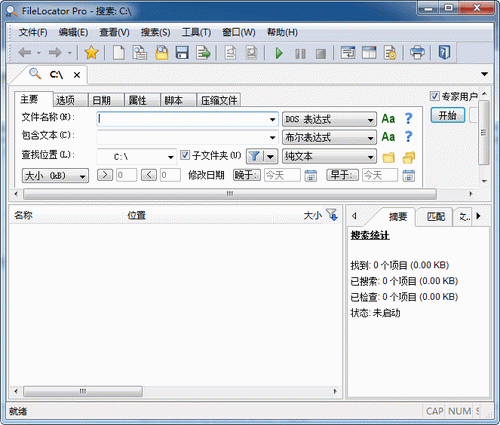
Task: Browse for a single folder icon
Action: tap(388, 157)
